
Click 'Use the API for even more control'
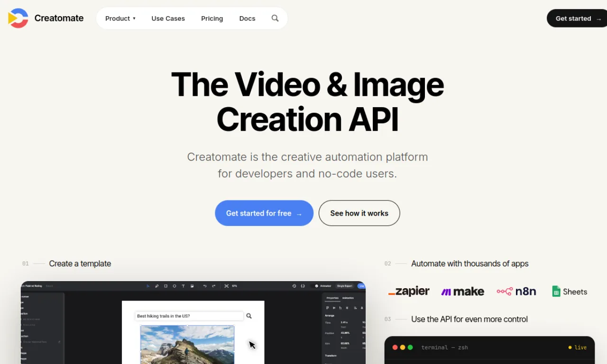pos(469,319)
